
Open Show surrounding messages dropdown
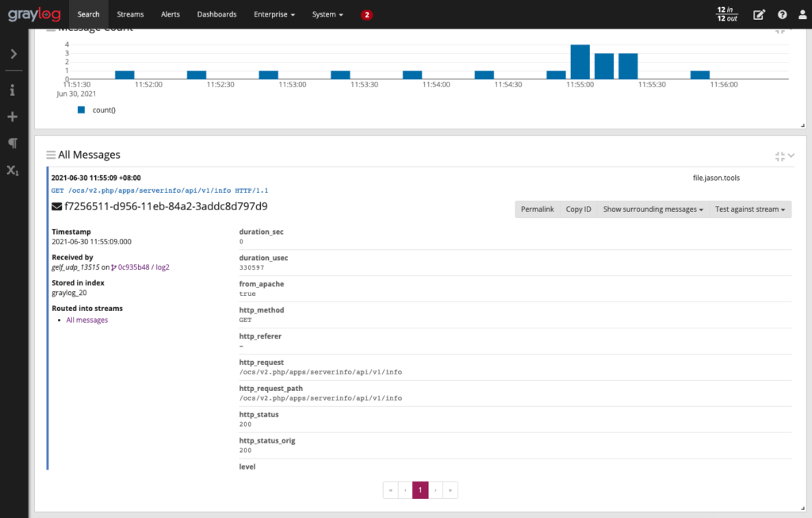[x=653, y=209]
